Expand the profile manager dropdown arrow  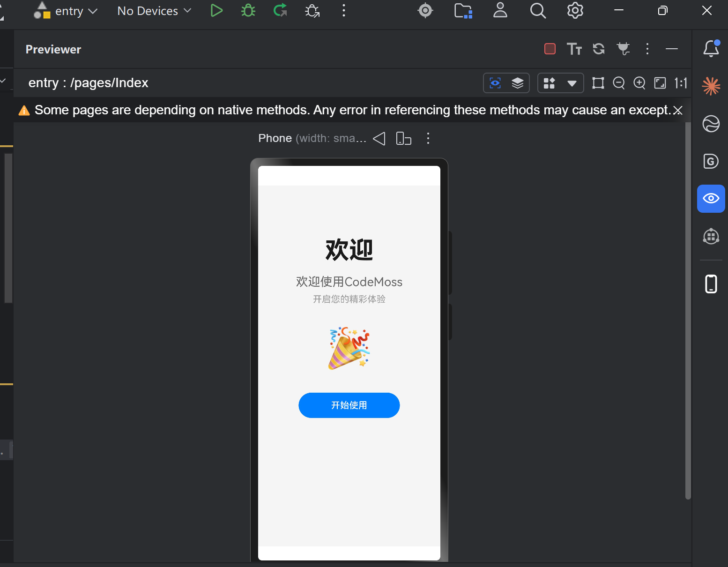[x=572, y=83]
